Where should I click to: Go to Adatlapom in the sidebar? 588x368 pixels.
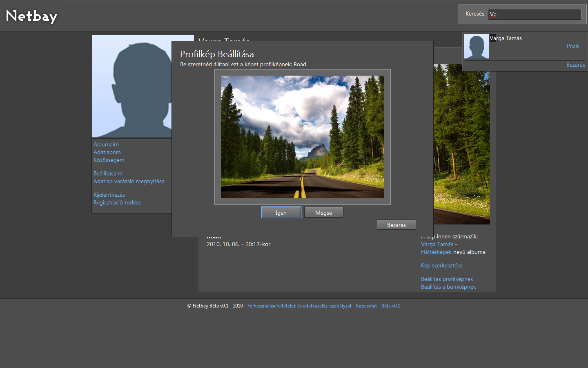[107, 152]
